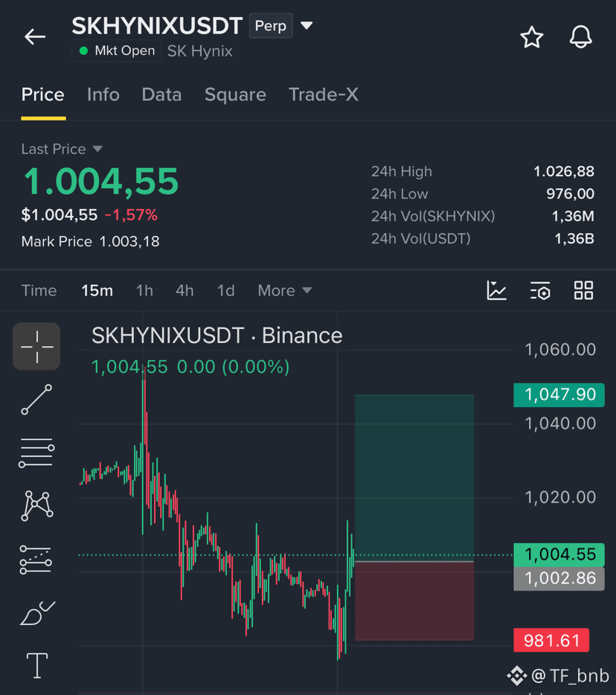Select the trend line drawing tool

[x=36, y=400]
